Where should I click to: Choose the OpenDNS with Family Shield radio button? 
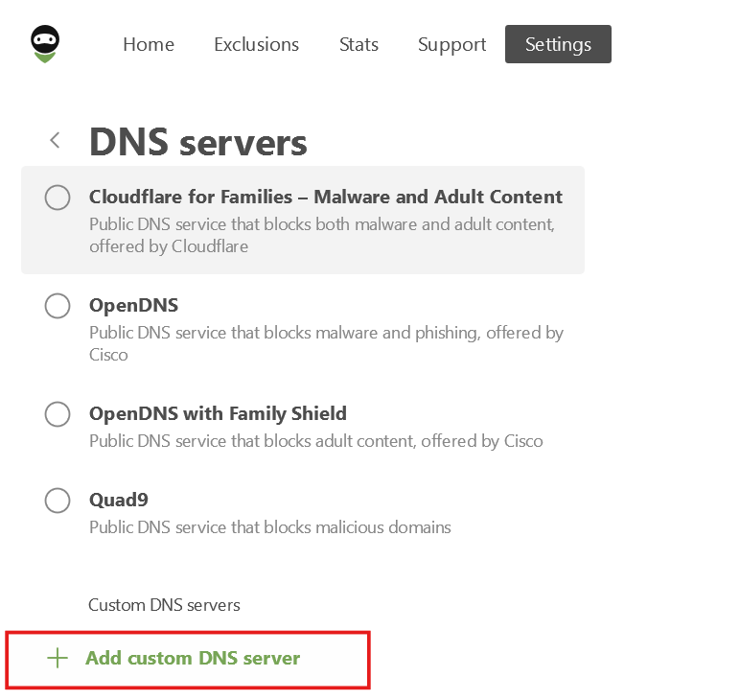click(58, 414)
